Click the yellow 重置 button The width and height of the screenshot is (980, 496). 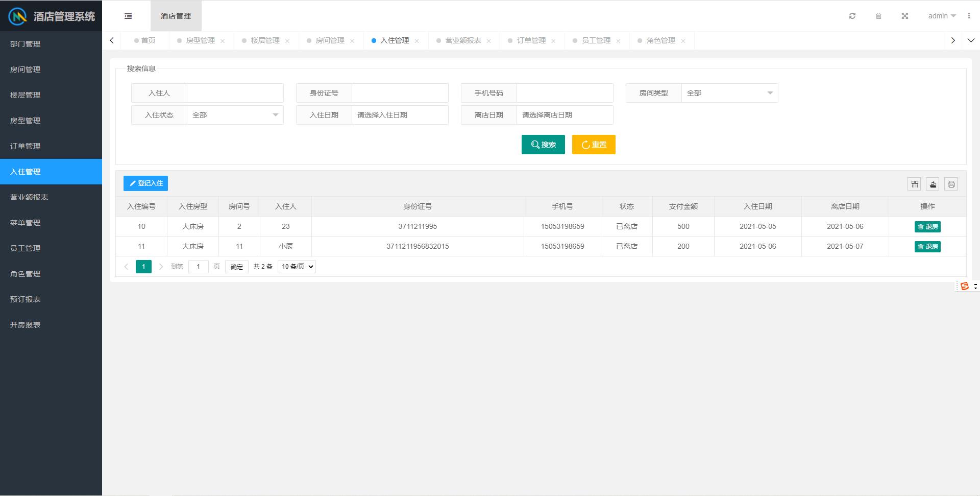click(x=594, y=145)
